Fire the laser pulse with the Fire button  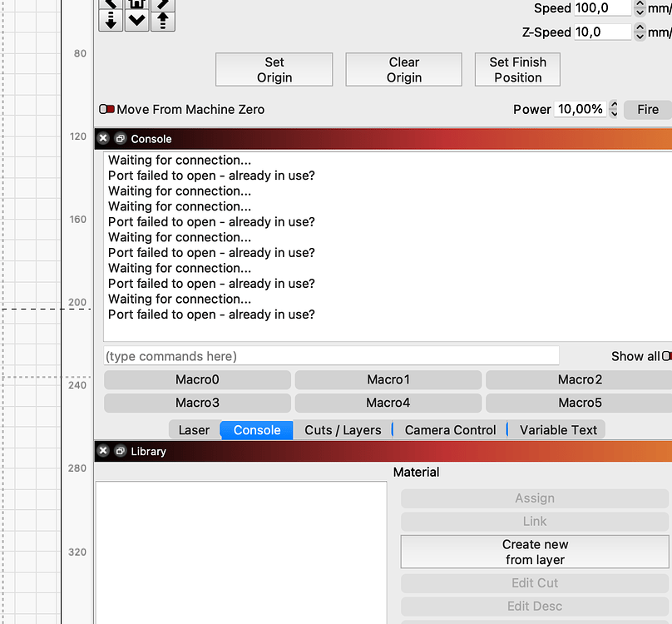(648, 109)
